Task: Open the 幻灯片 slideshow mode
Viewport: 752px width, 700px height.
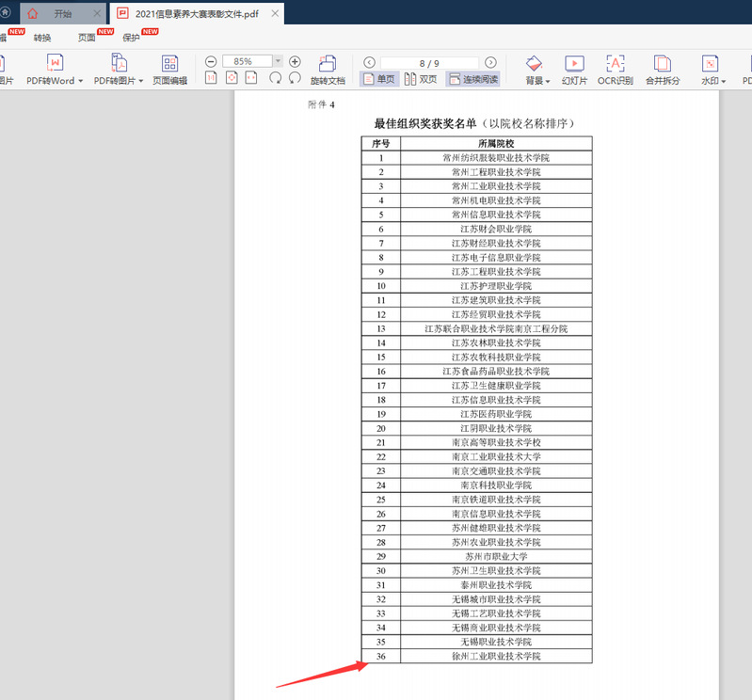Action: point(574,64)
